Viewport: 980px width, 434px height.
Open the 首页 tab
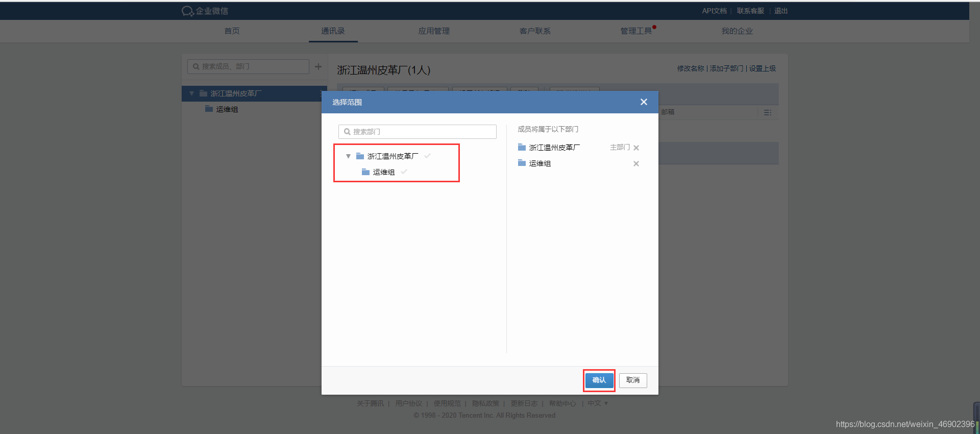point(232,31)
